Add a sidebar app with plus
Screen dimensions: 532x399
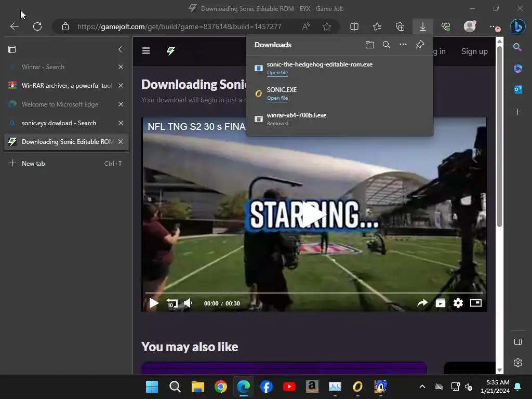coord(518,112)
